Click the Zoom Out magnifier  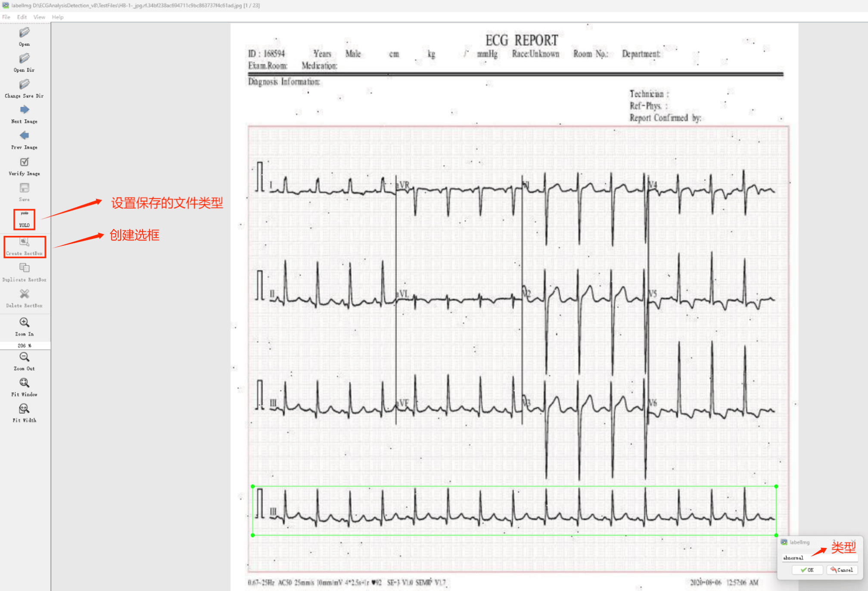pos(24,357)
